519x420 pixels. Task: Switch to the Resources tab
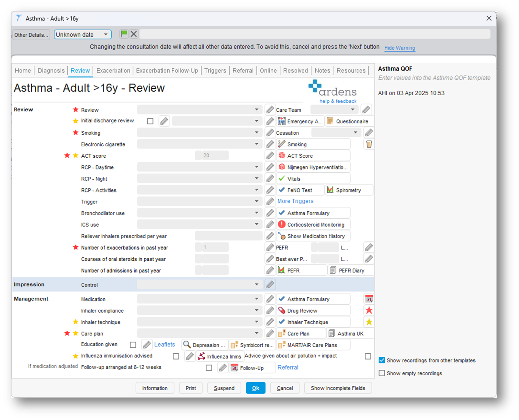(351, 70)
